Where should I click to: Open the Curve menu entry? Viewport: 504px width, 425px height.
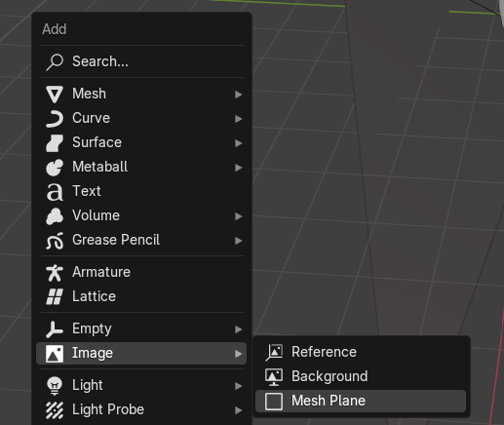point(141,118)
